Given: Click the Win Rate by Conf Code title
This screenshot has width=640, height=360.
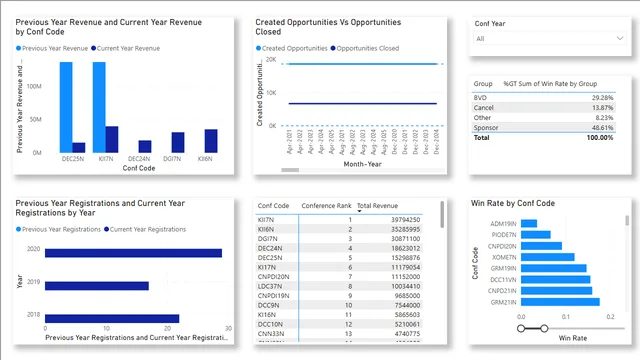Looking at the screenshot, I should coord(513,203).
